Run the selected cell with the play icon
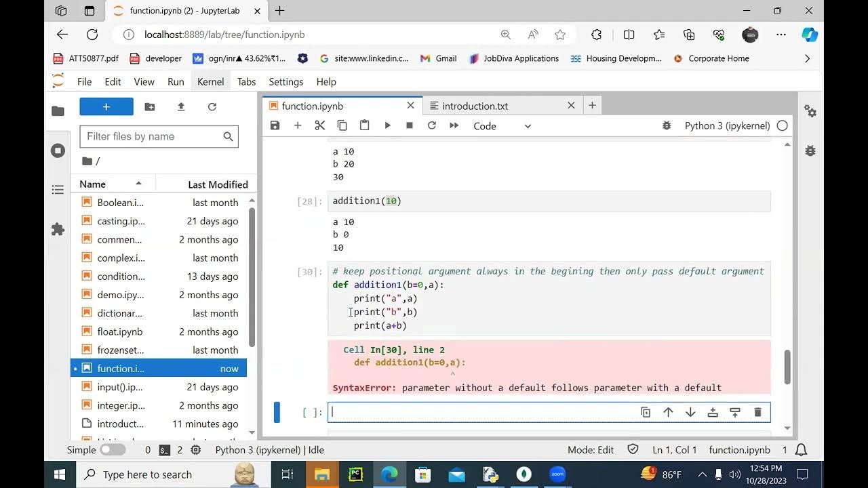This screenshot has width=868, height=488. coord(387,125)
